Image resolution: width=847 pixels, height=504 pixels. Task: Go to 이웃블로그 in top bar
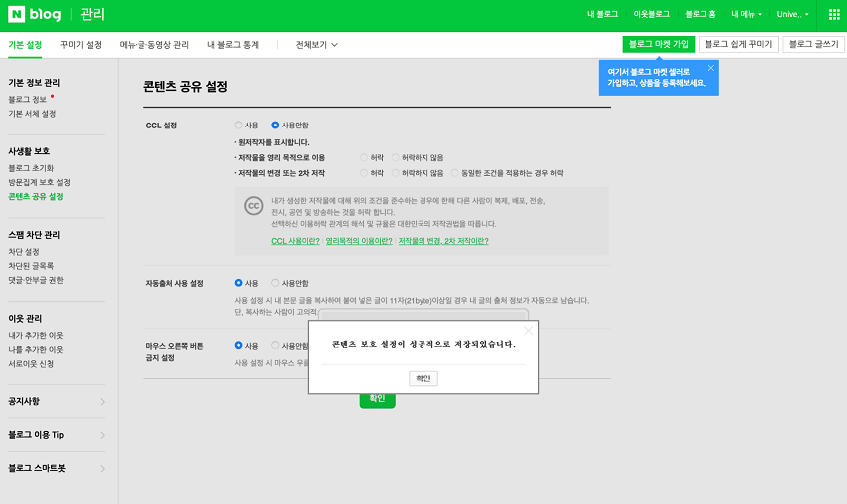[x=651, y=15]
